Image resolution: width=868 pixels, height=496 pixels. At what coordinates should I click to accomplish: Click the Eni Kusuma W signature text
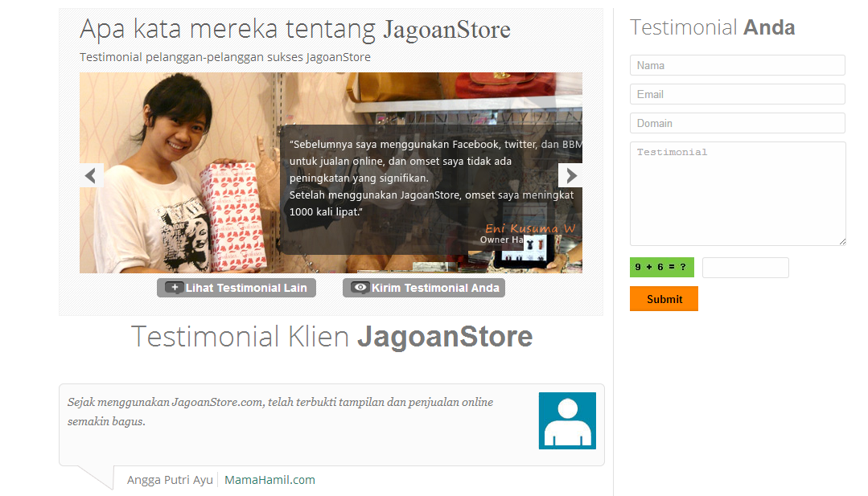[530, 228]
